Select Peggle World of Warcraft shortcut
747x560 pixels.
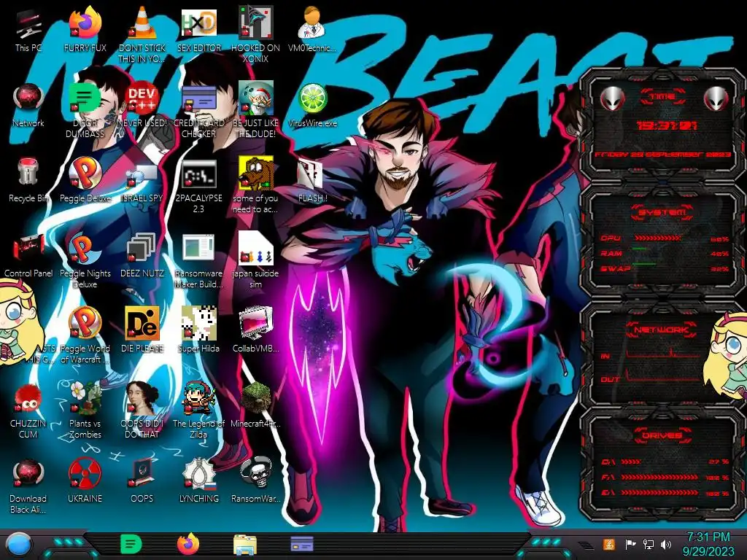(85, 322)
